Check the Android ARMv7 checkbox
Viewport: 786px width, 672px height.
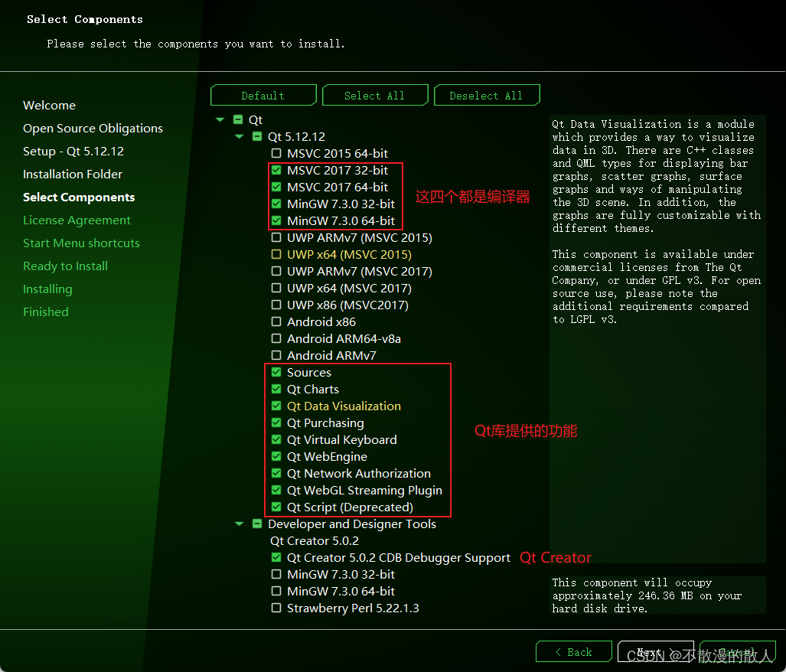click(276, 355)
